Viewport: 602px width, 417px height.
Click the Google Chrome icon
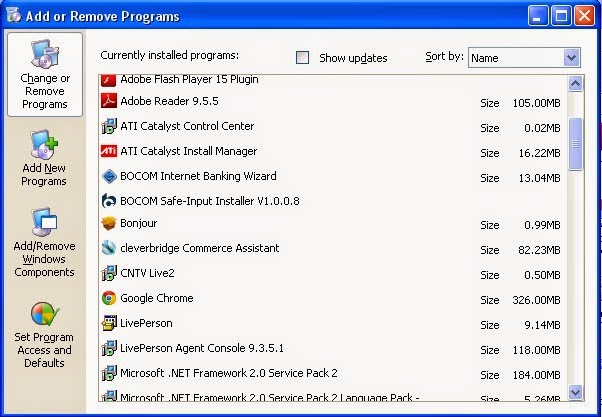point(109,298)
